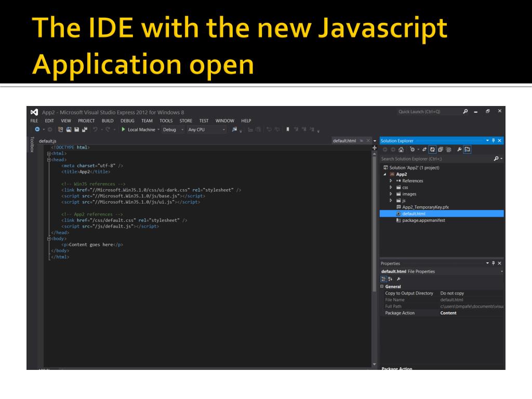The height and width of the screenshot is (399, 532).
Task: Click the toolbar icon right of Any CPU
Action: click(x=234, y=129)
